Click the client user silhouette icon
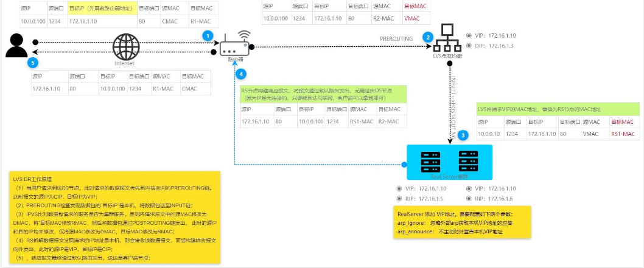 [16, 46]
